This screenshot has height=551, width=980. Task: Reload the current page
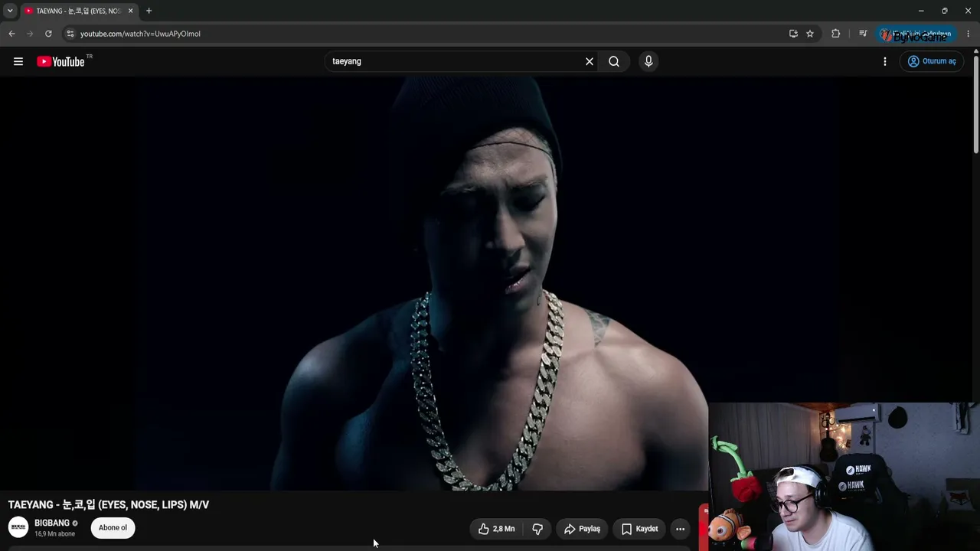click(48, 34)
